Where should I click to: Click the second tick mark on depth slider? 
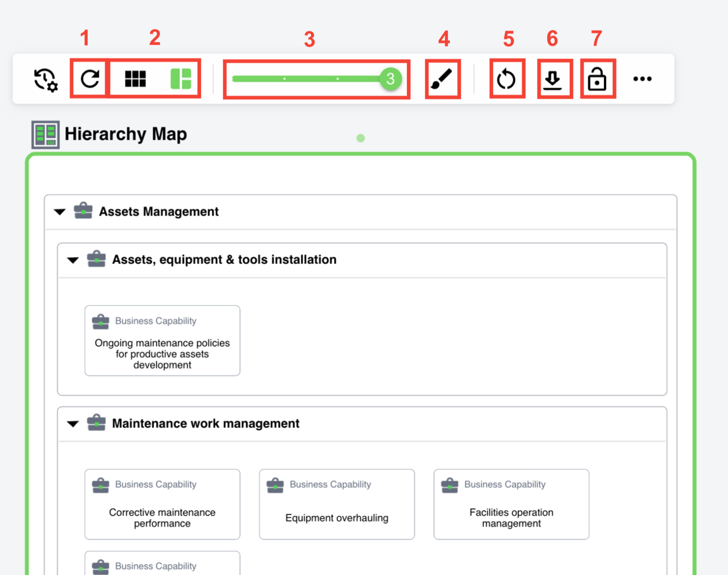coord(337,79)
